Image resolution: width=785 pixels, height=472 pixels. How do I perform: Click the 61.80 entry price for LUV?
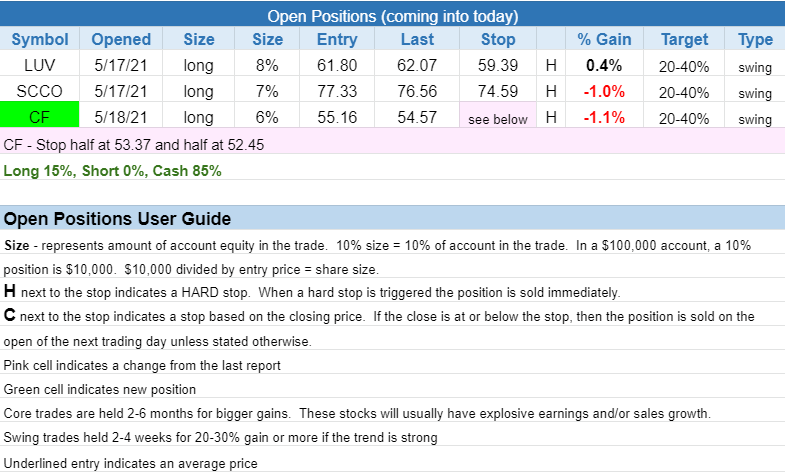(336, 66)
